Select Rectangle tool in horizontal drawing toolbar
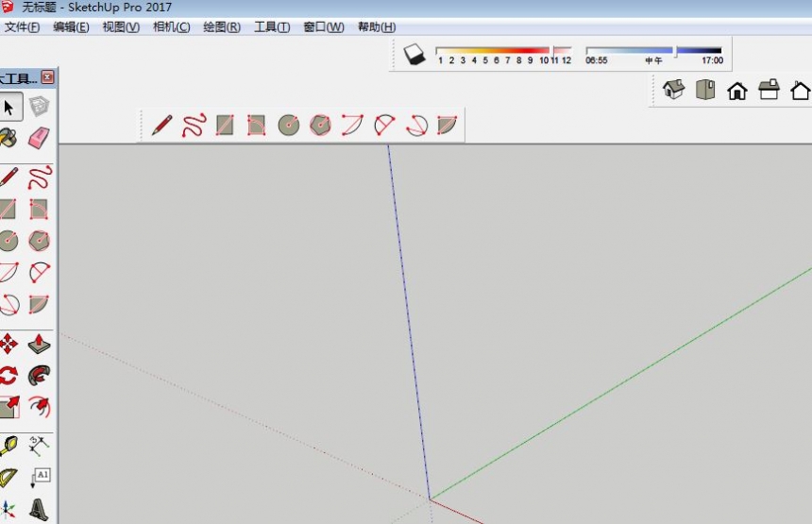Viewport: 812px width, 524px height. [225, 126]
